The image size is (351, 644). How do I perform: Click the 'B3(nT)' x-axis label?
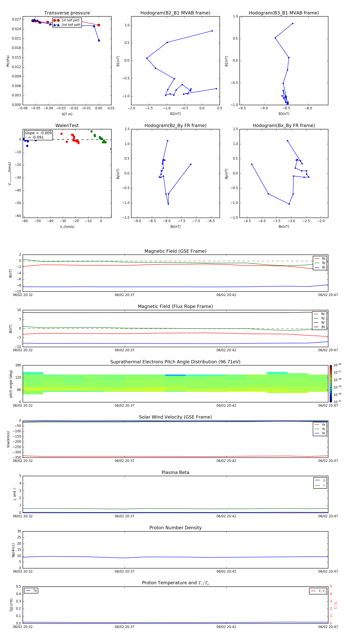[x=284, y=114]
